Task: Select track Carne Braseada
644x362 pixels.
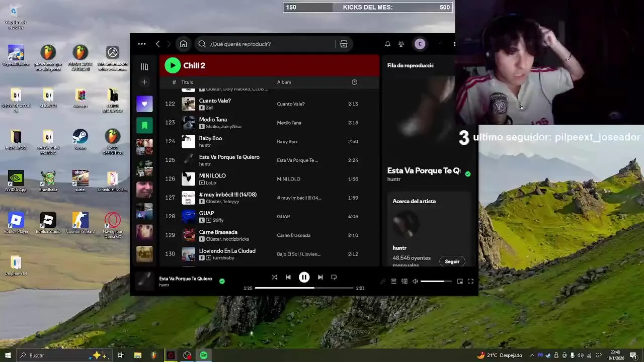Action: point(269,235)
